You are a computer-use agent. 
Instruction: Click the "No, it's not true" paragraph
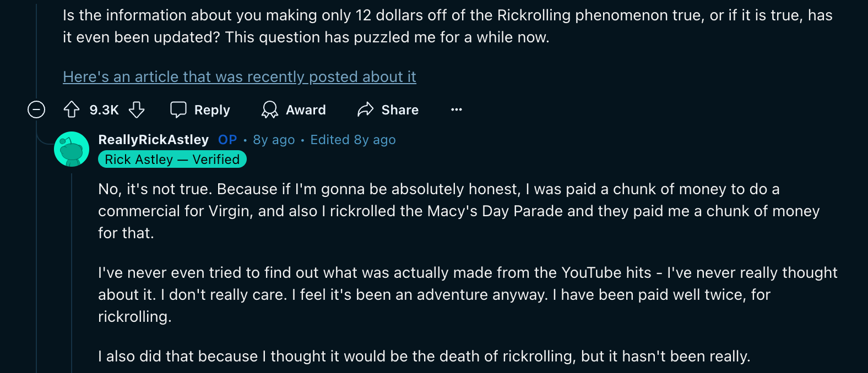pyautogui.click(x=438, y=211)
